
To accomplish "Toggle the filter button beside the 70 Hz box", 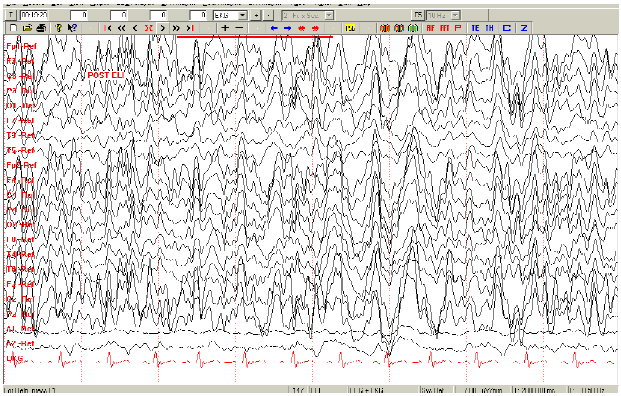I will pos(418,15).
